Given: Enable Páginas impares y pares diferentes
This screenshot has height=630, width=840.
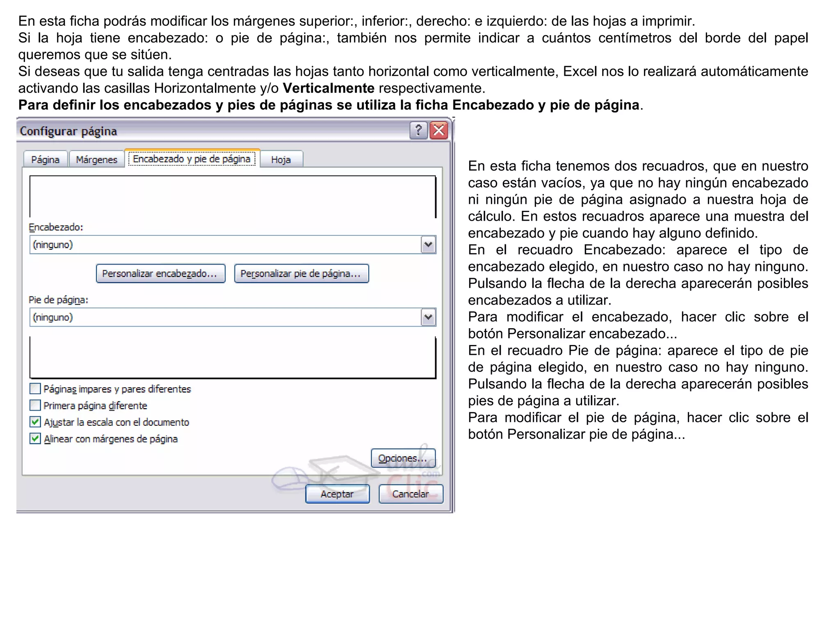Looking at the screenshot, I should [x=36, y=388].
